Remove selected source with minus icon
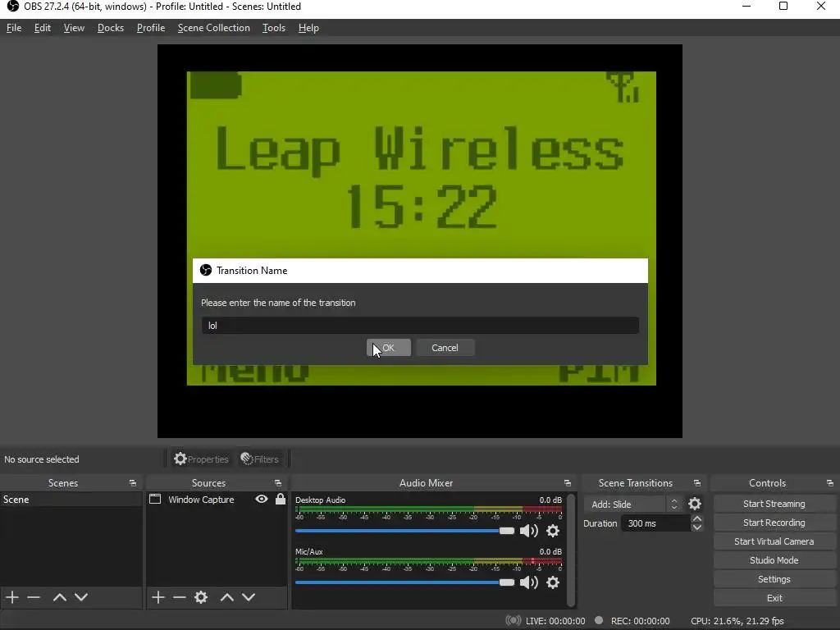840x630 pixels. [x=180, y=597]
